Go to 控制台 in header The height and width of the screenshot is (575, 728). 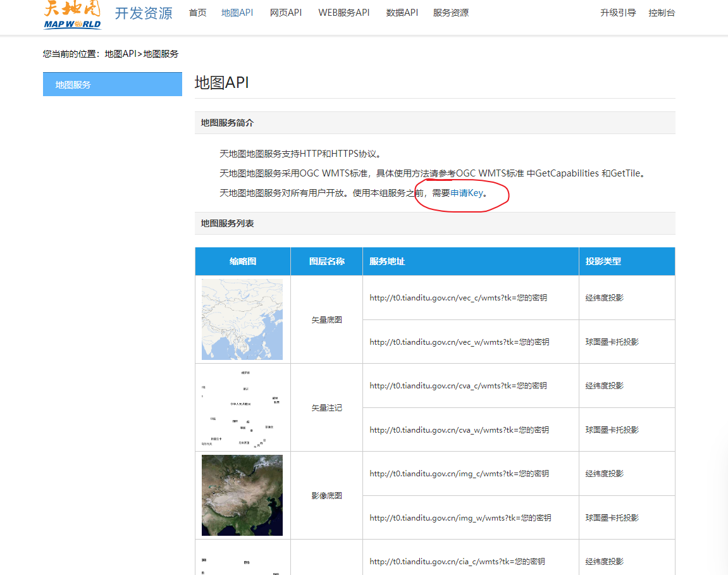pyautogui.click(x=662, y=13)
